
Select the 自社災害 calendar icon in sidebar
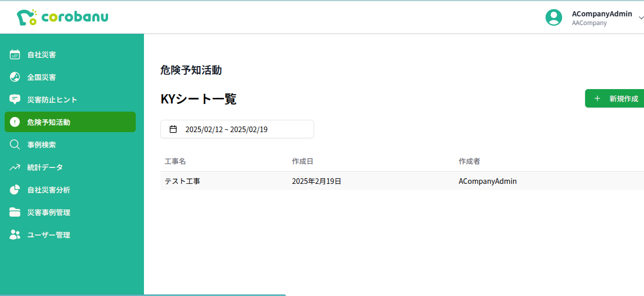(x=15, y=54)
